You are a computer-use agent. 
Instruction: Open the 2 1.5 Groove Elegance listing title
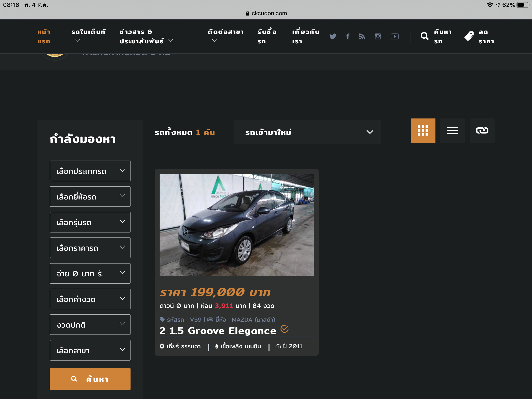218,331
